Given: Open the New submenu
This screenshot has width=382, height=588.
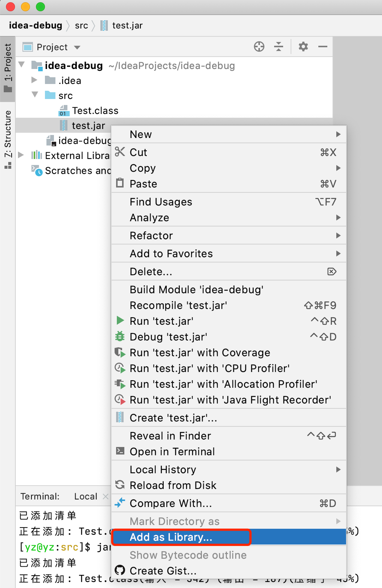Looking at the screenshot, I should pos(141,134).
